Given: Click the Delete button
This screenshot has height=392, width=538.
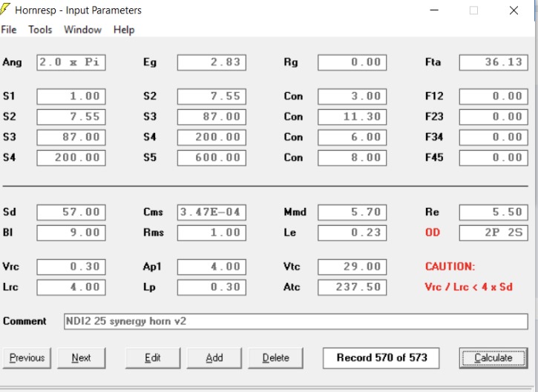Looking at the screenshot, I should [x=275, y=358].
